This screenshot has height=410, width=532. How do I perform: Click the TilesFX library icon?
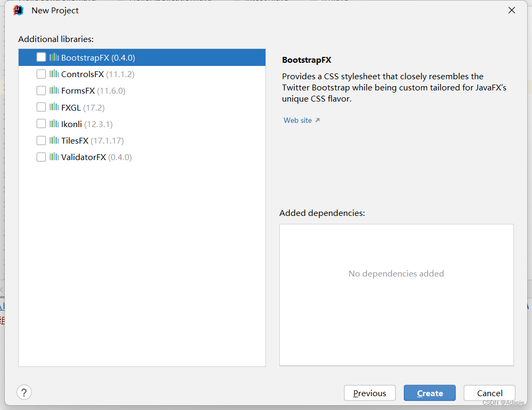pyautogui.click(x=54, y=140)
